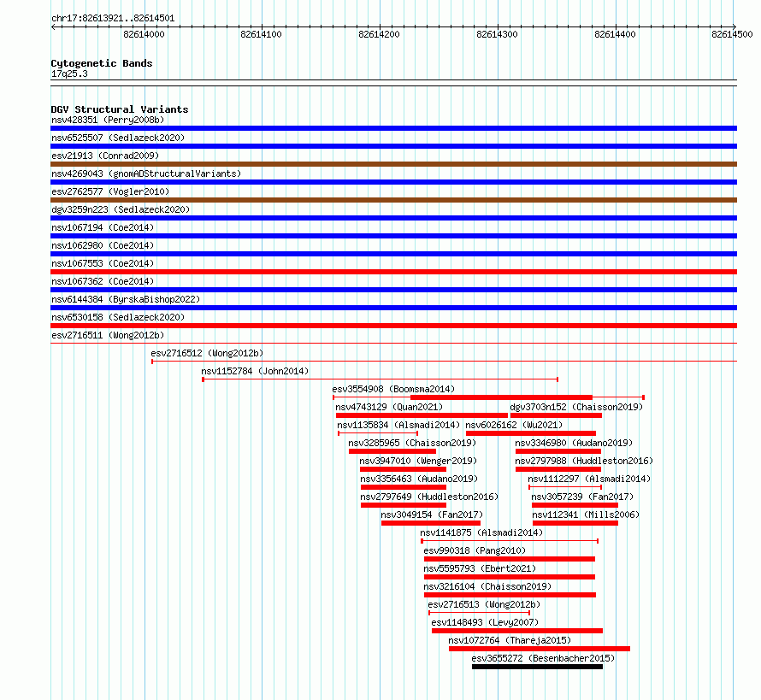The height and width of the screenshot is (700, 761).
Task: Select the dgv3259n223 (Sedlazeck2020) label
Action: point(121,209)
